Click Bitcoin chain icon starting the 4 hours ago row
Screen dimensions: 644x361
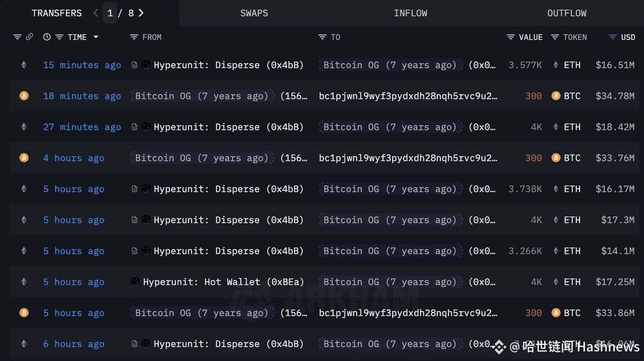pos(24,158)
